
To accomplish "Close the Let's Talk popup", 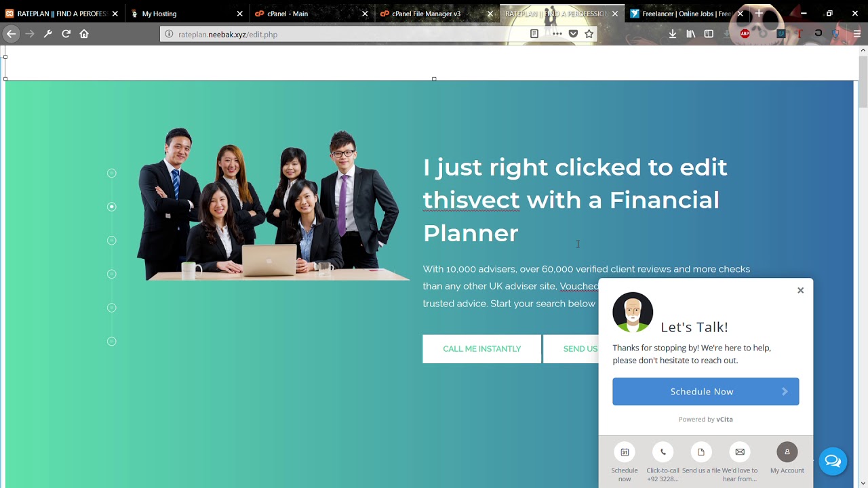I will point(800,290).
